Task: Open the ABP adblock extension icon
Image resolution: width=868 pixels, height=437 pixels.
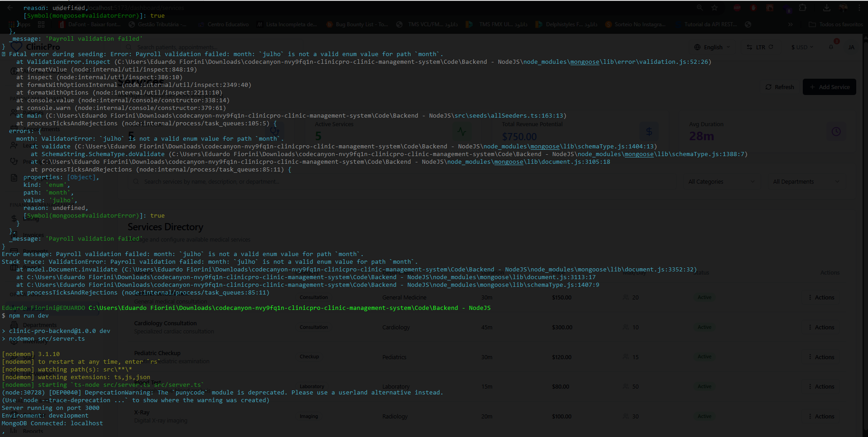Action: click(x=737, y=8)
